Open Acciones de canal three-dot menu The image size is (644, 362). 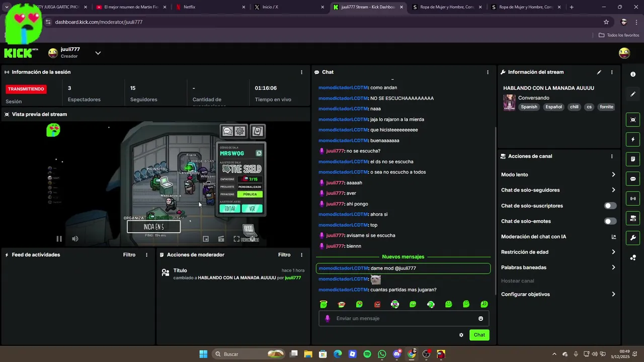[612, 156]
